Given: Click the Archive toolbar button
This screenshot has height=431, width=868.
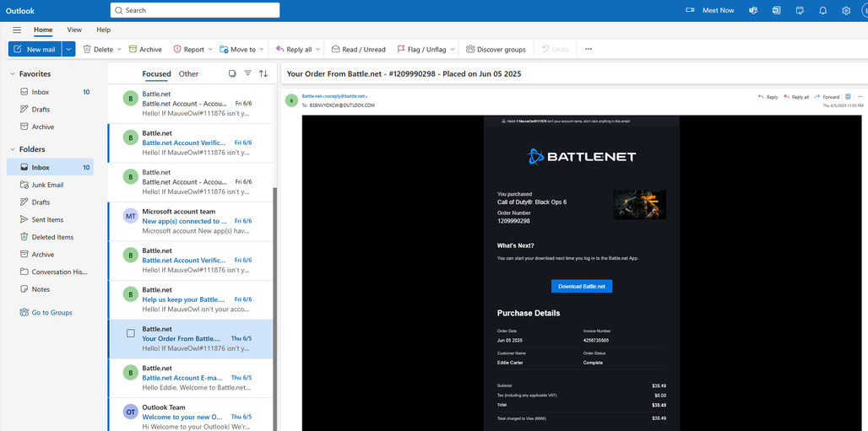Looking at the screenshot, I should (145, 49).
